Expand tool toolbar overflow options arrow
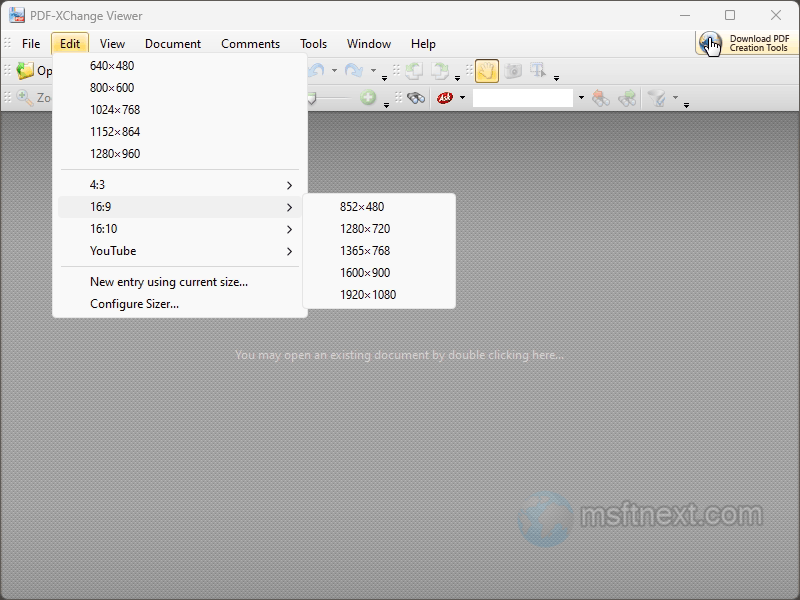Image resolution: width=800 pixels, height=600 pixels. [x=556, y=78]
